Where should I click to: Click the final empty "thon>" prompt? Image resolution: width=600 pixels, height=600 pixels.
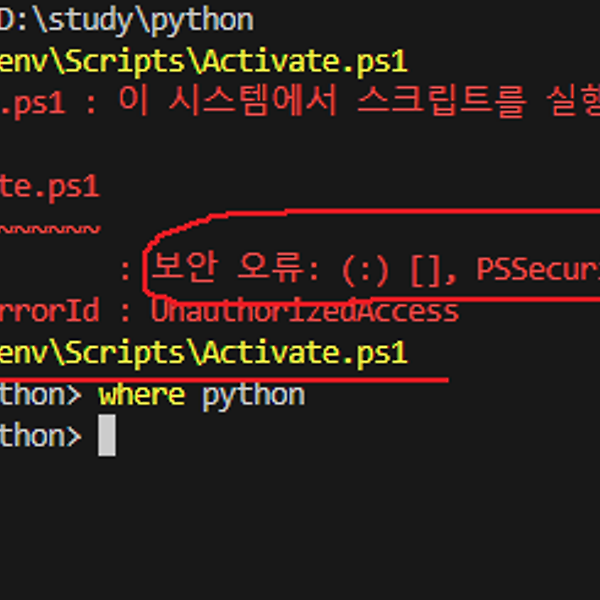[x=40, y=436]
